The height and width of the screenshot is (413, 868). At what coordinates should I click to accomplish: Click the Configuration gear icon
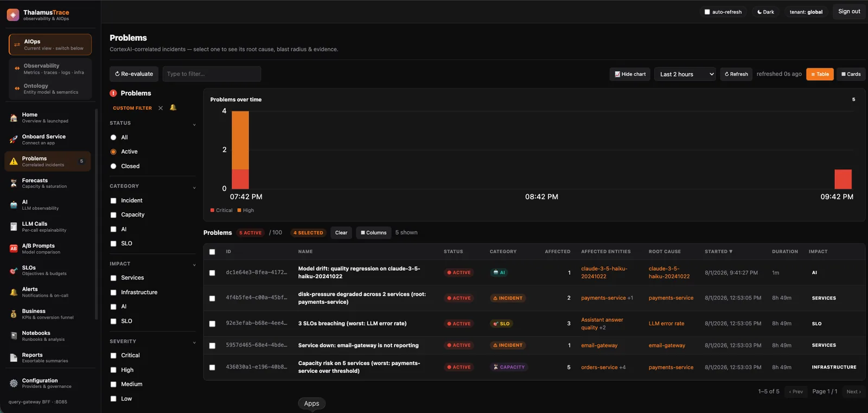(14, 383)
